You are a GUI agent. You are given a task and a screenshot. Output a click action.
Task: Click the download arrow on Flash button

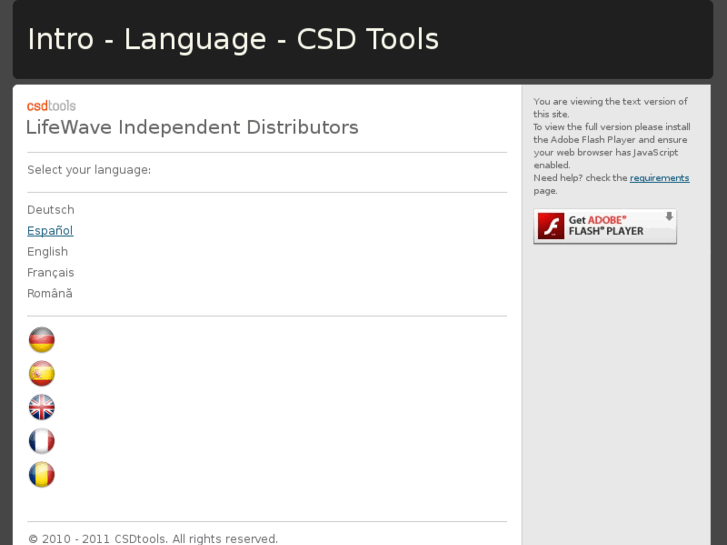[x=669, y=216]
